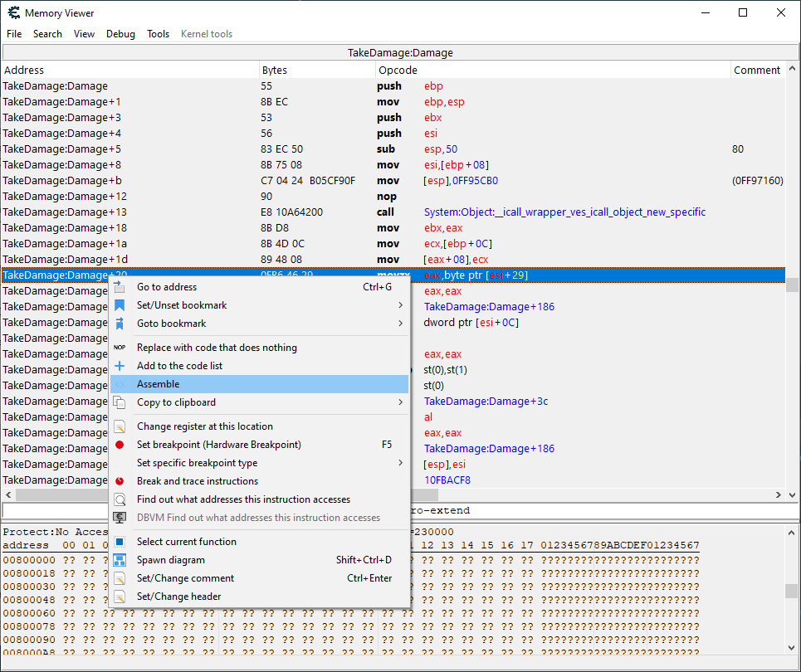Image resolution: width=801 pixels, height=672 pixels.
Task: Expand the Set/Unset bookmark submenu arrow
Action: [x=400, y=305]
